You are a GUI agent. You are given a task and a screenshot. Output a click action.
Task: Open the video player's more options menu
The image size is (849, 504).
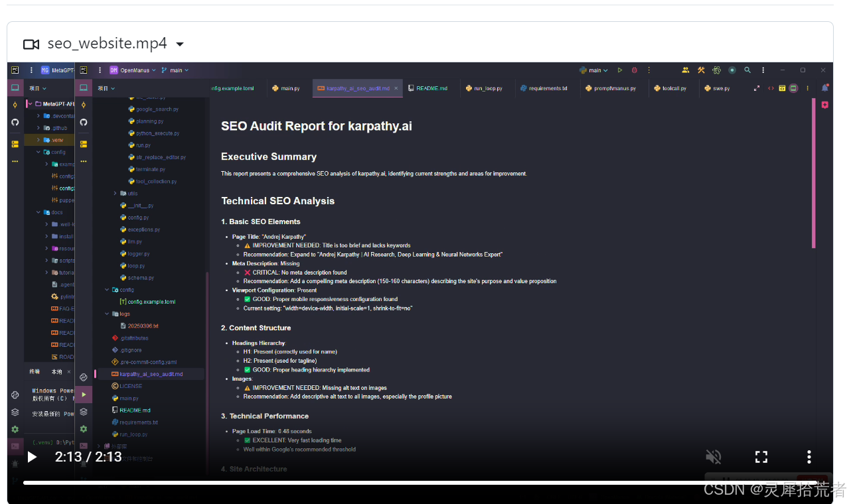coord(809,457)
